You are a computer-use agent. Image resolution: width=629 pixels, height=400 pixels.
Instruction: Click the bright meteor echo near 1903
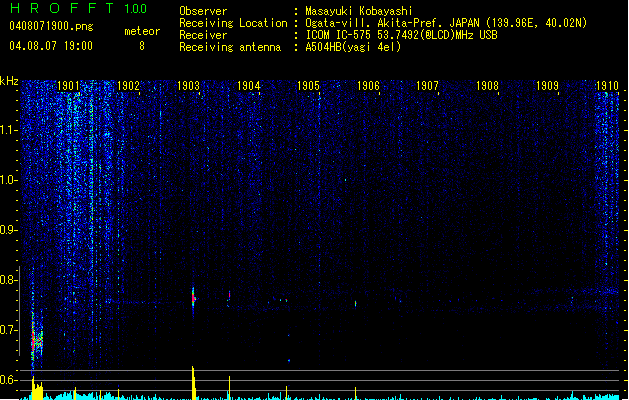pyautogui.click(x=193, y=297)
